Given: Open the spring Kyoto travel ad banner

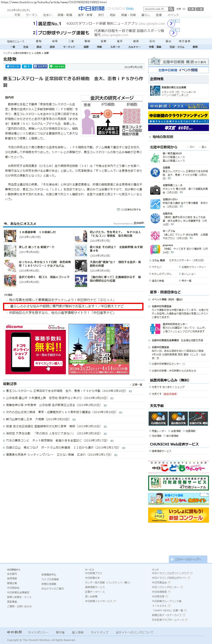Looking at the screenshot, I should [x=99, y=349].
